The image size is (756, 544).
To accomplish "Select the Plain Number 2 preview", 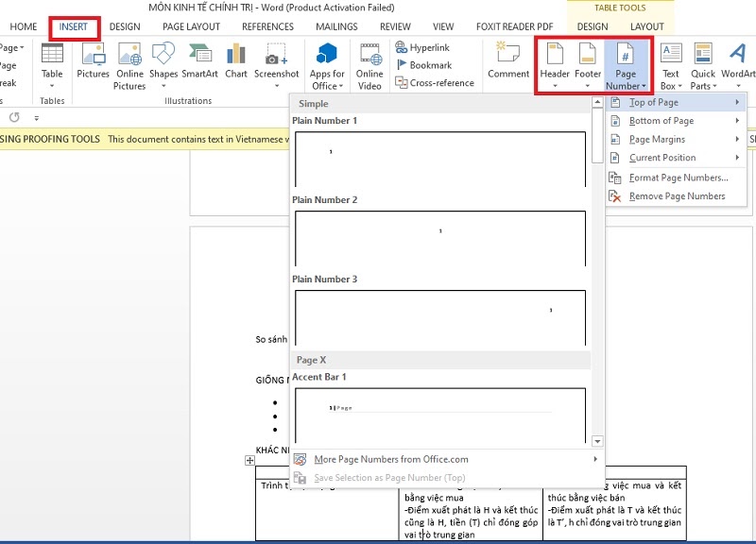I will pos(440,238).
